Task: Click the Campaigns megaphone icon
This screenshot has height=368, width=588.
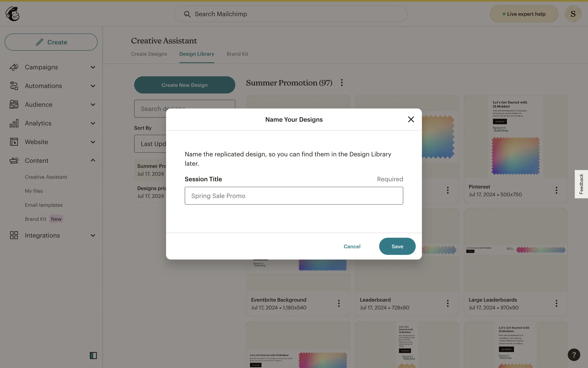Action: (14, 67)
